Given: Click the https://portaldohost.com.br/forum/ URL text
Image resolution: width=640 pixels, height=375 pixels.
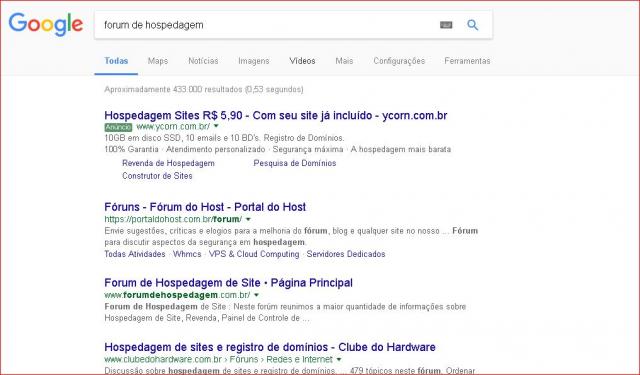Looking at the screenshot, I should [173, 219].
